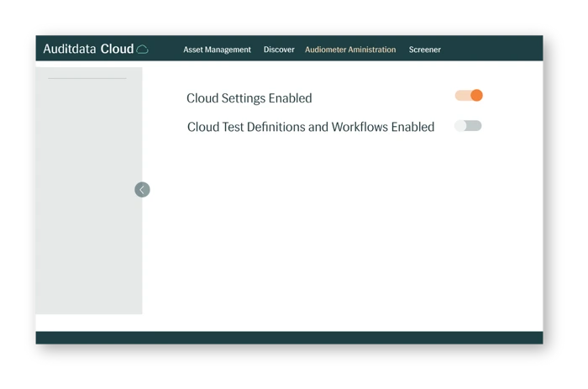Click the dark footer bar
The width and height of the screenshot is (588, 389).
coord(289,338)
